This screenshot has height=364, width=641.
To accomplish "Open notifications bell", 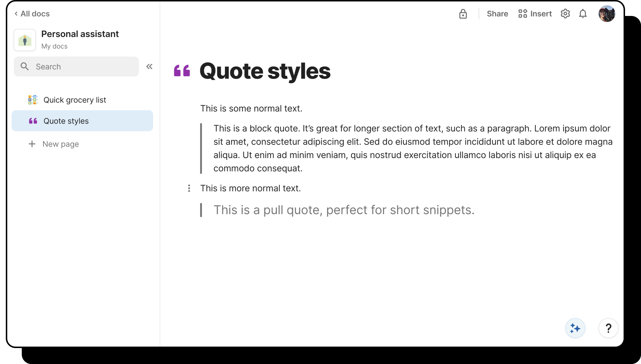I will coord(583,14).
